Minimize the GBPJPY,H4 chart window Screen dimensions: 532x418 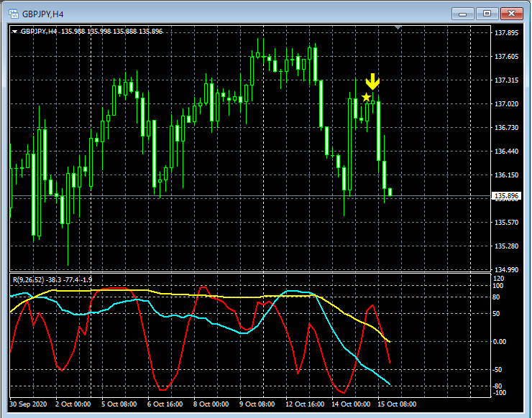[x=462, y=14]
